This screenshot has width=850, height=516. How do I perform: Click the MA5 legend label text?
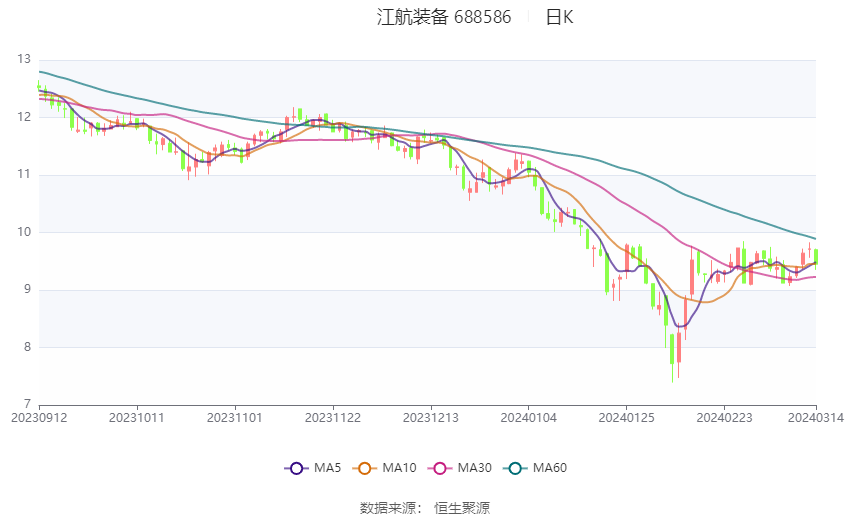327,468
